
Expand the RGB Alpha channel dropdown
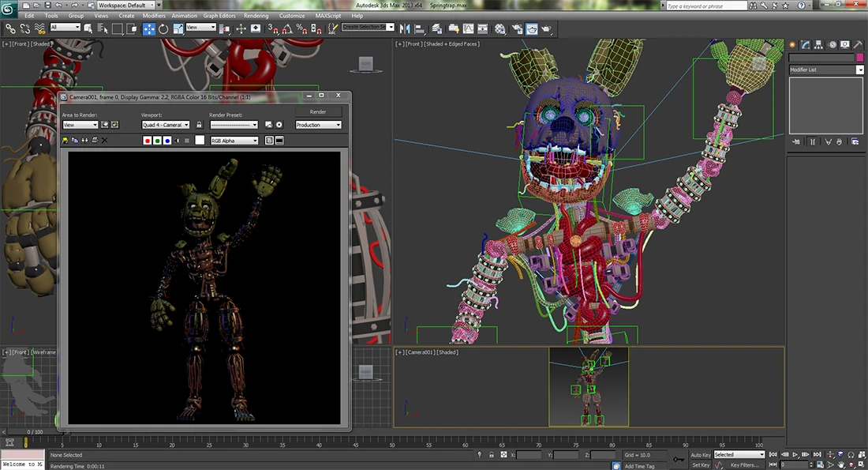pyautogui.click(x=234, y=141)
